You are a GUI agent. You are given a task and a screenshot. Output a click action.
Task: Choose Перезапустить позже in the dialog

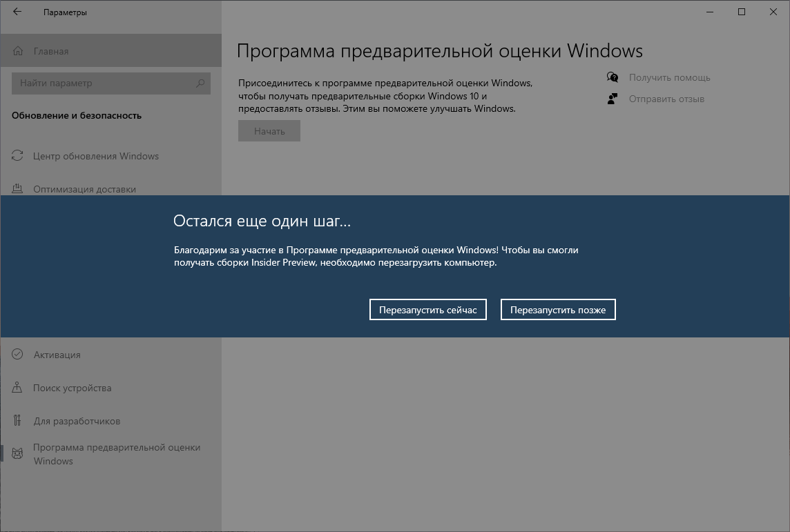(x=558, y=310)
